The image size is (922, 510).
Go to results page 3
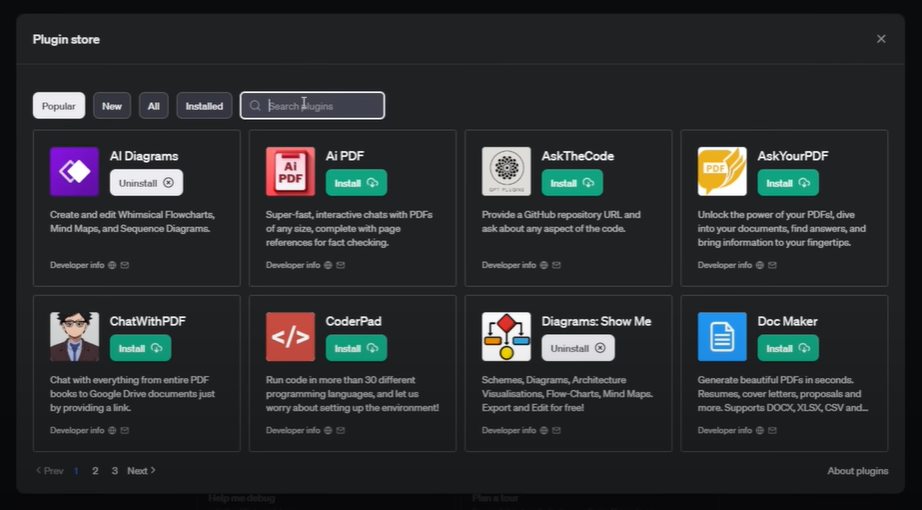(115, 471)
